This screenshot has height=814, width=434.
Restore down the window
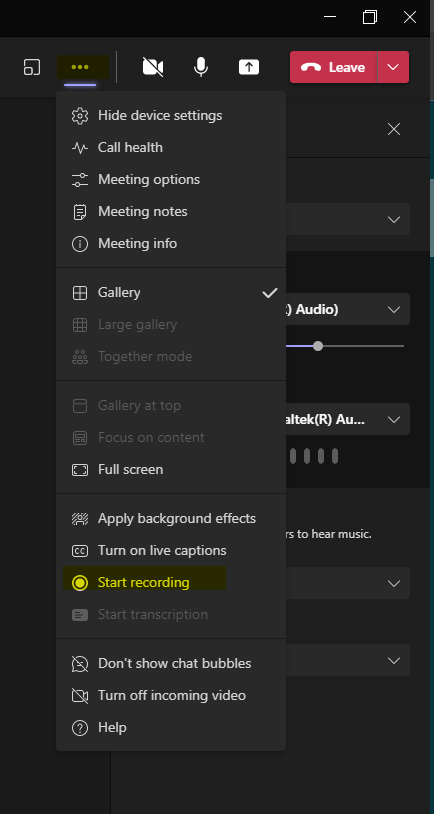pyautogui.click(x=370, y=17)
